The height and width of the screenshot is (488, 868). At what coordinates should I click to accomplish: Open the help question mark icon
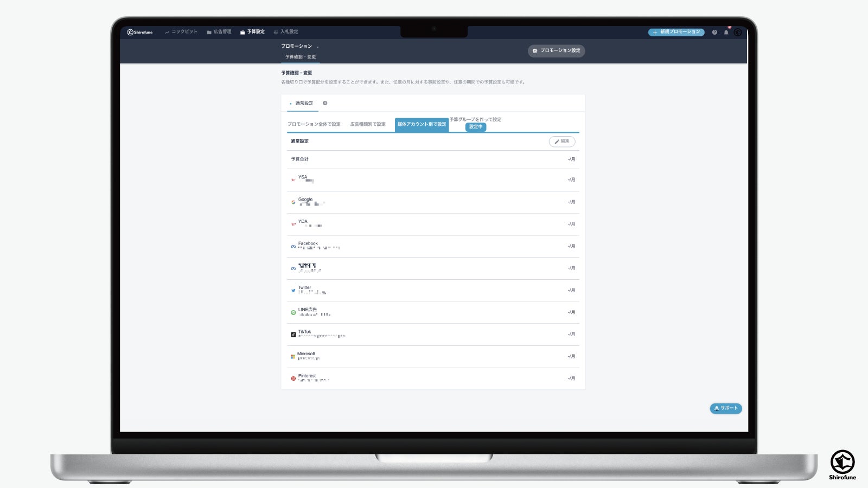point(714,33)
